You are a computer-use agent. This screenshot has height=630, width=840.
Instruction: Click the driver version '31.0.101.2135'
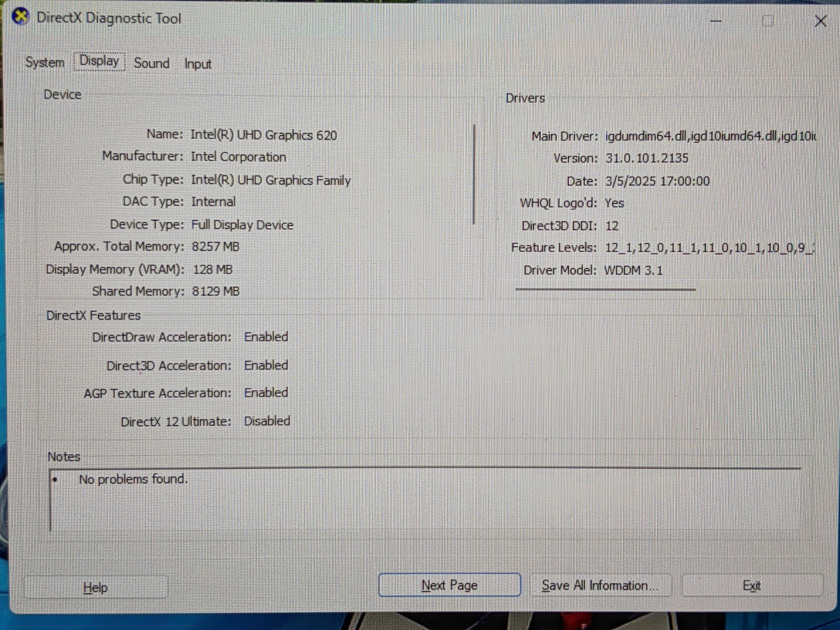(x=646, y=158)
